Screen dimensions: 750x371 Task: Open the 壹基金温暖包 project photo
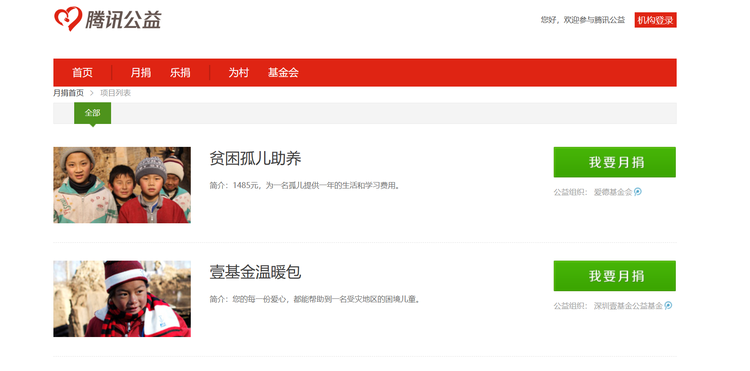tap(122, 299)
